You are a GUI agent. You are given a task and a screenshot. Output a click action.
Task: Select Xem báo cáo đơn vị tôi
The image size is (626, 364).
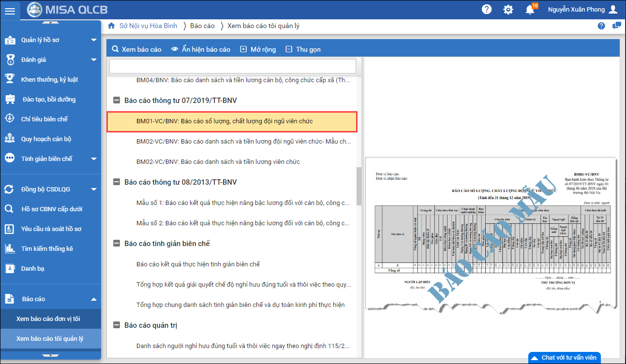(x=48, y=319)
